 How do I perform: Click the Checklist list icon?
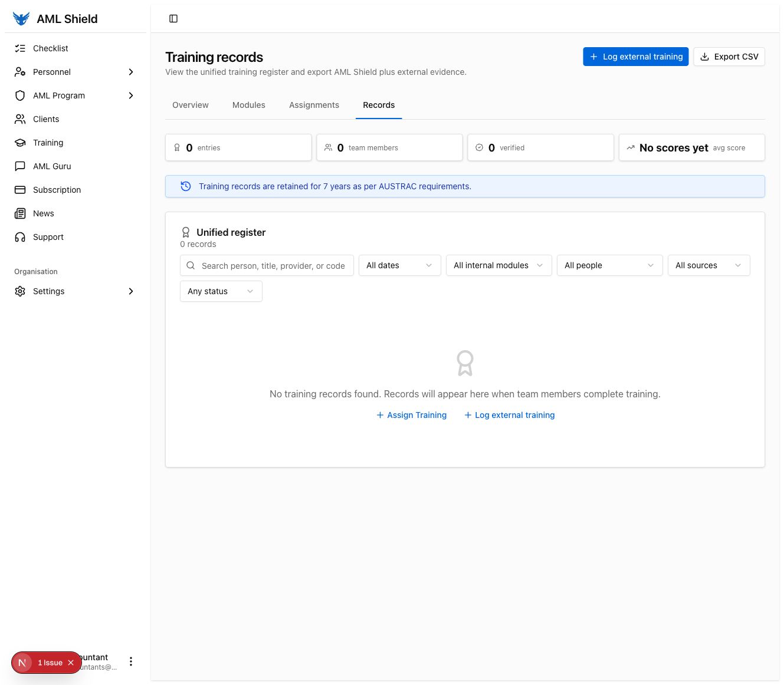[x=20, y=48]
